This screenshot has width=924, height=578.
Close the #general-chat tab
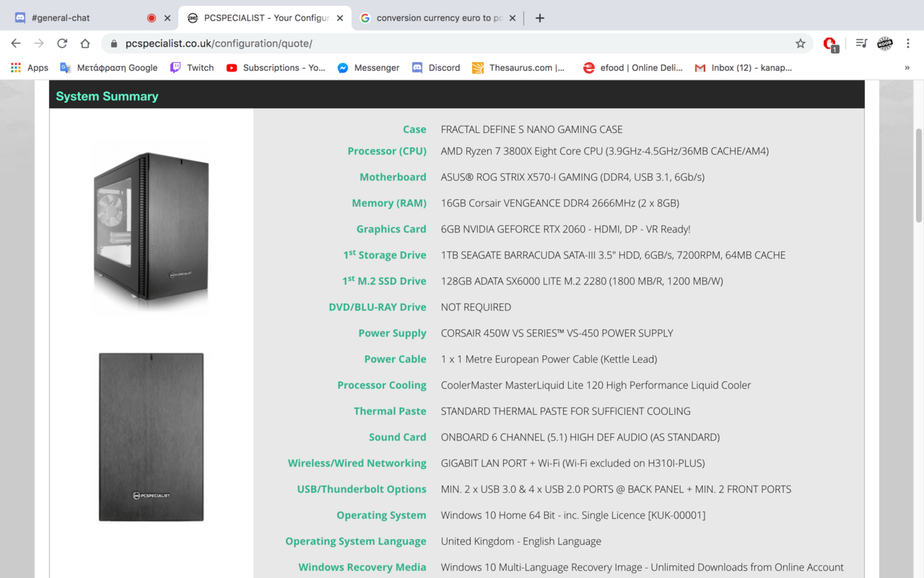tap(167, 18)
